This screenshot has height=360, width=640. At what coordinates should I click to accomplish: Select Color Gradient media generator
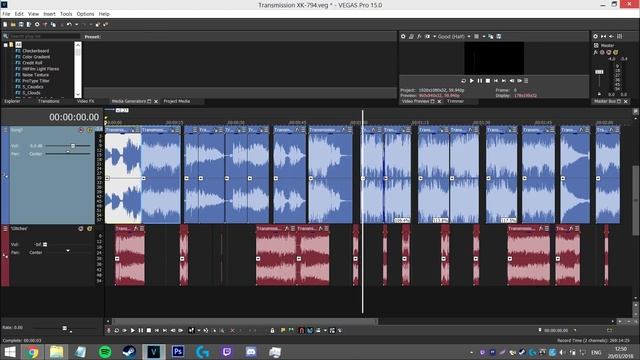(36, 57)
